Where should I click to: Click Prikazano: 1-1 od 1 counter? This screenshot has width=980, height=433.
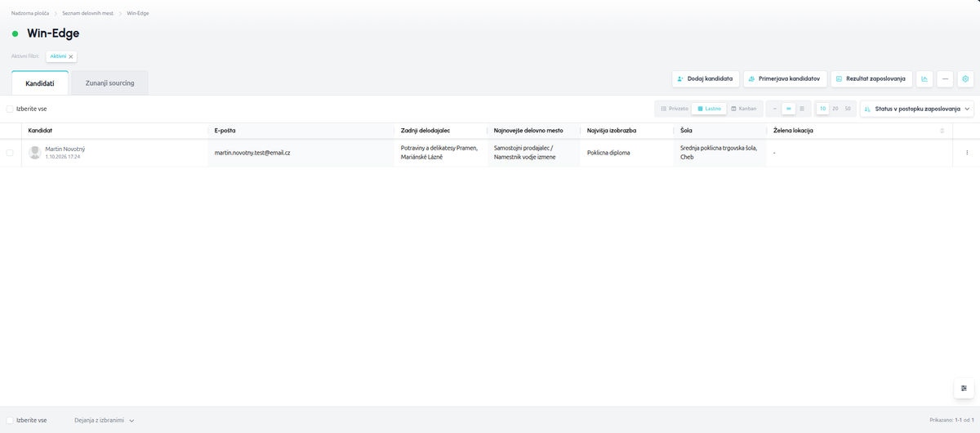pyautogui.click(x=951, y=420)
